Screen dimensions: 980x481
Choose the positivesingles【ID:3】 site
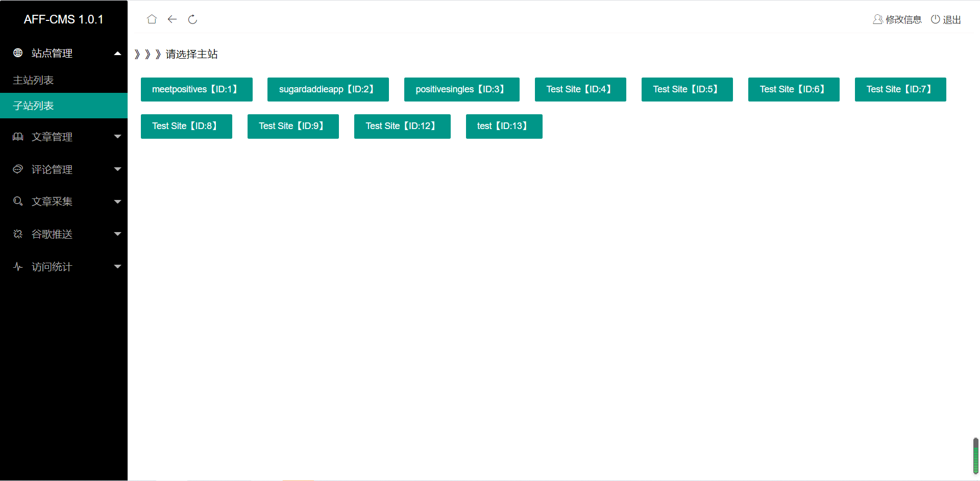point(462,89)
